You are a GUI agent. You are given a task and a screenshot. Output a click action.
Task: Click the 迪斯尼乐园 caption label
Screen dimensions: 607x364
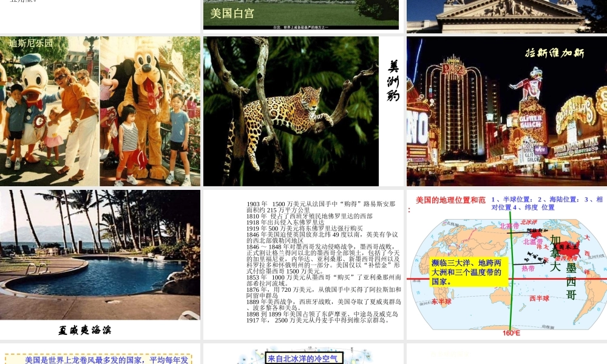pos(30,43)
